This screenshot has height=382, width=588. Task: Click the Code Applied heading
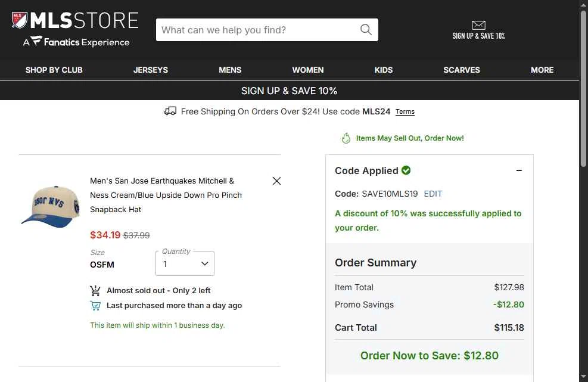tap(366, 170)
